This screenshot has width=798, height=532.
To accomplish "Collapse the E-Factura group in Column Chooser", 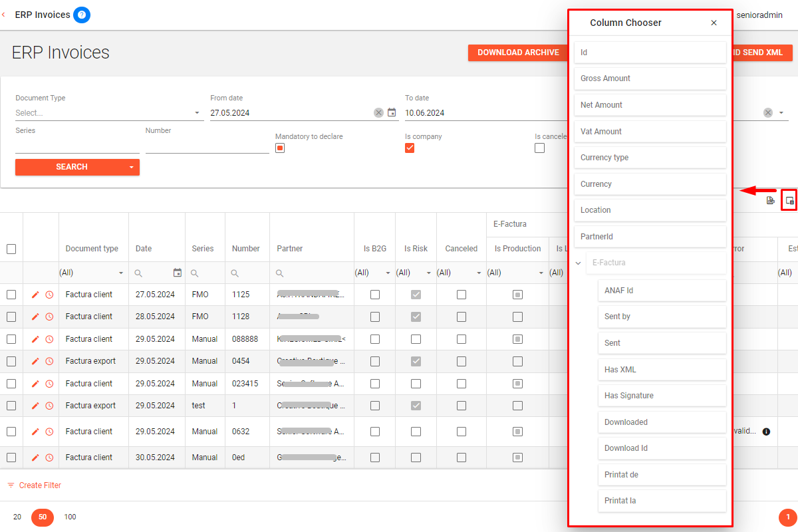I will [578, 263].
